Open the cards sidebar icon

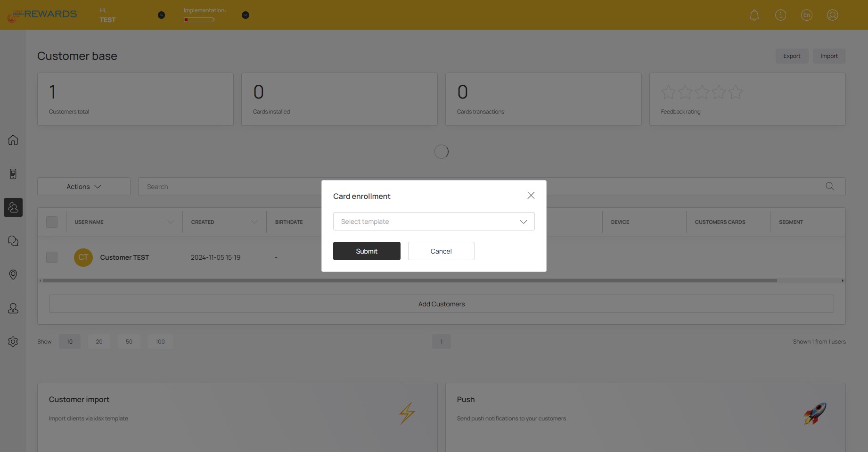point(13,174)
